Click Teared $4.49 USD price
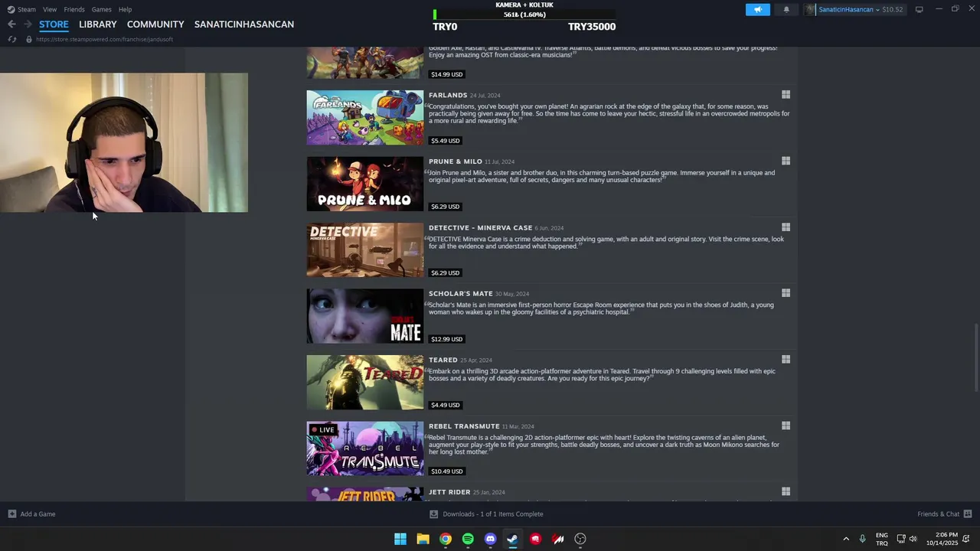Image resolution: width=980 pixels, height=551 pixels. 445,405
